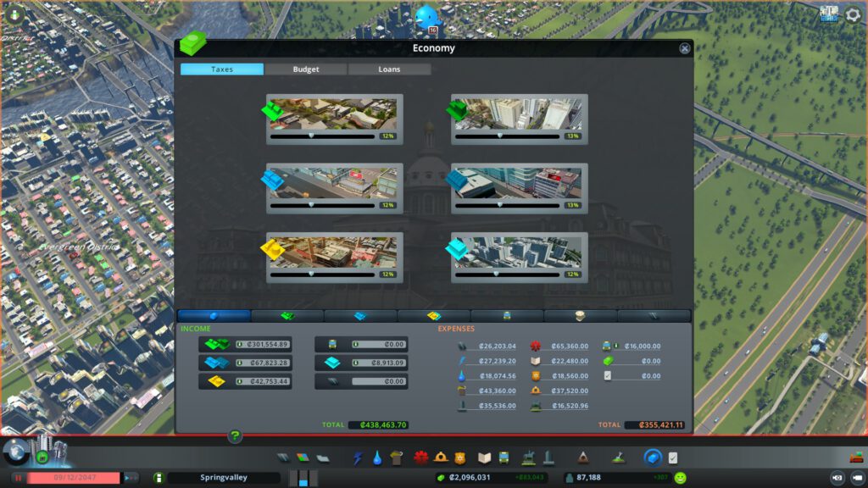Select the green residential breakdown tab

pyautogui.click(x=287, y=316)
